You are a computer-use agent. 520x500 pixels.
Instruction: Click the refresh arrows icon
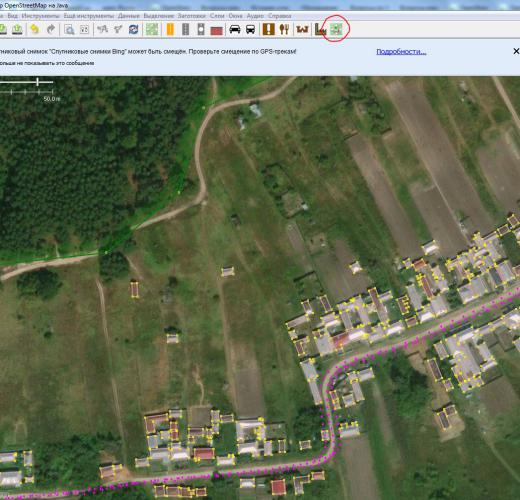134,29
